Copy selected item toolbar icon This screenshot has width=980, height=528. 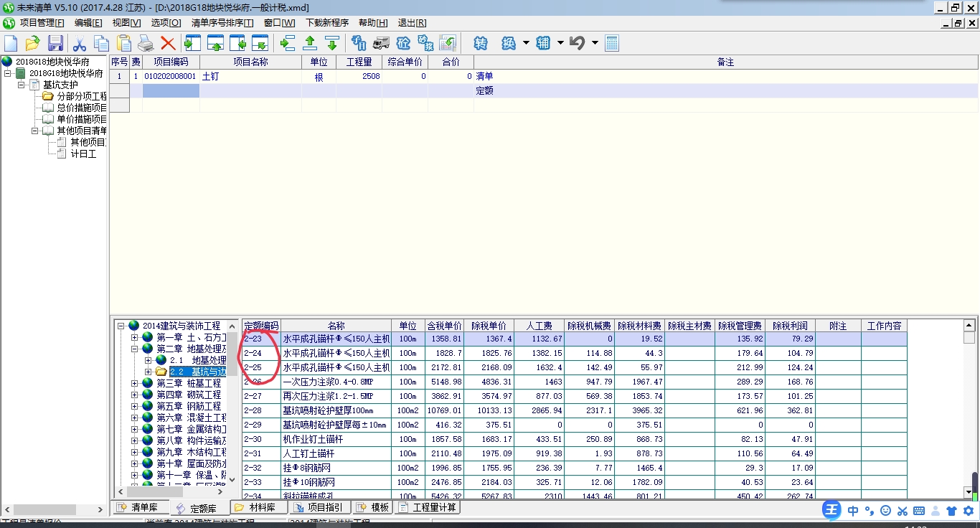[x=101, y=43]
